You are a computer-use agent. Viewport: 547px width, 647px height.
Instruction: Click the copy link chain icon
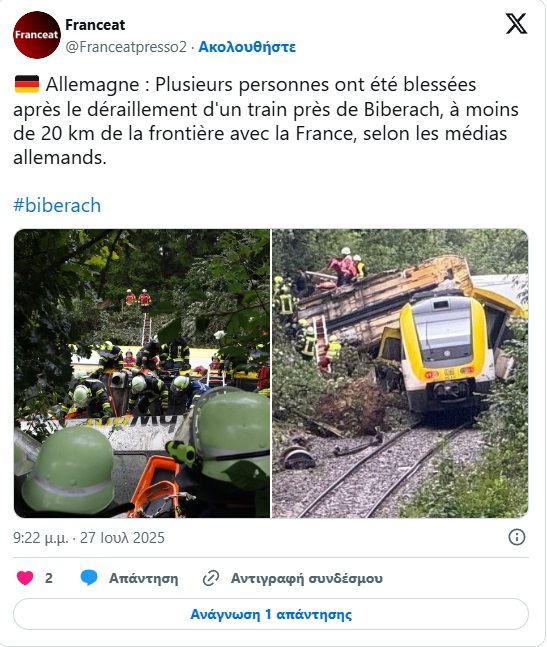coord(211,578)
